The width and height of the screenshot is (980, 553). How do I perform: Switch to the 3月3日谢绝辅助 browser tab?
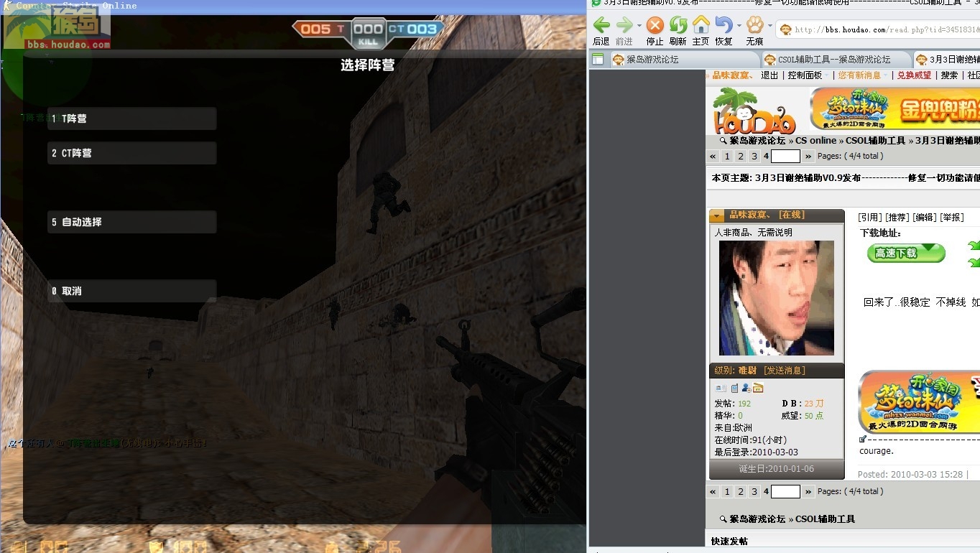click(x=947, y=60)
